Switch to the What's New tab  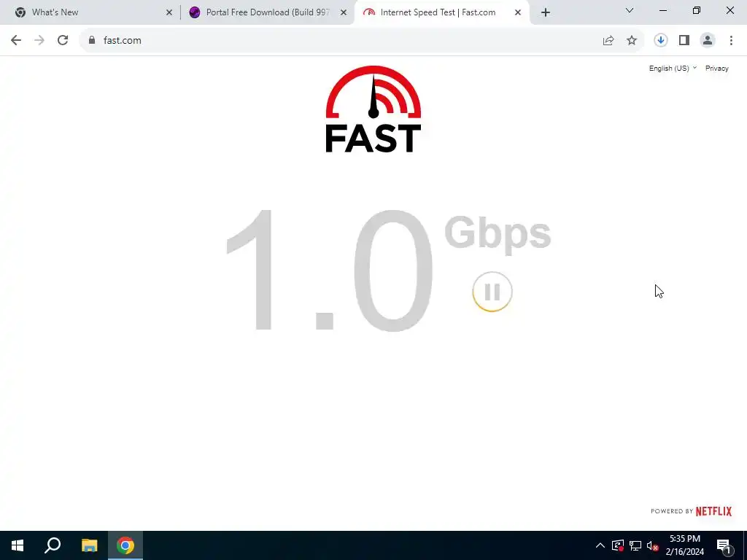90,12
